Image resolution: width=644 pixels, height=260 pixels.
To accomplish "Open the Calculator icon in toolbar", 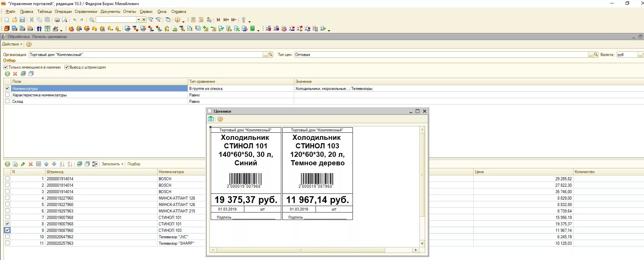I will 193,20.
